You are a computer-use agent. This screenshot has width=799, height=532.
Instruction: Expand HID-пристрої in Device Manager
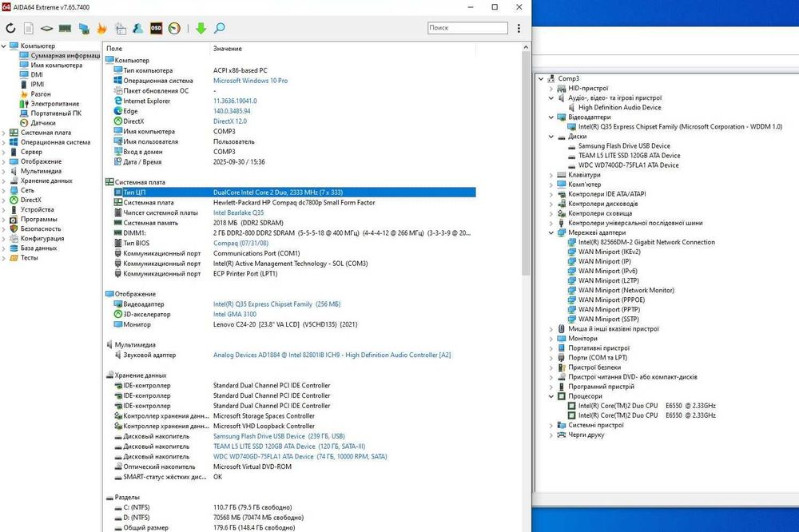[x=551, y=88]
